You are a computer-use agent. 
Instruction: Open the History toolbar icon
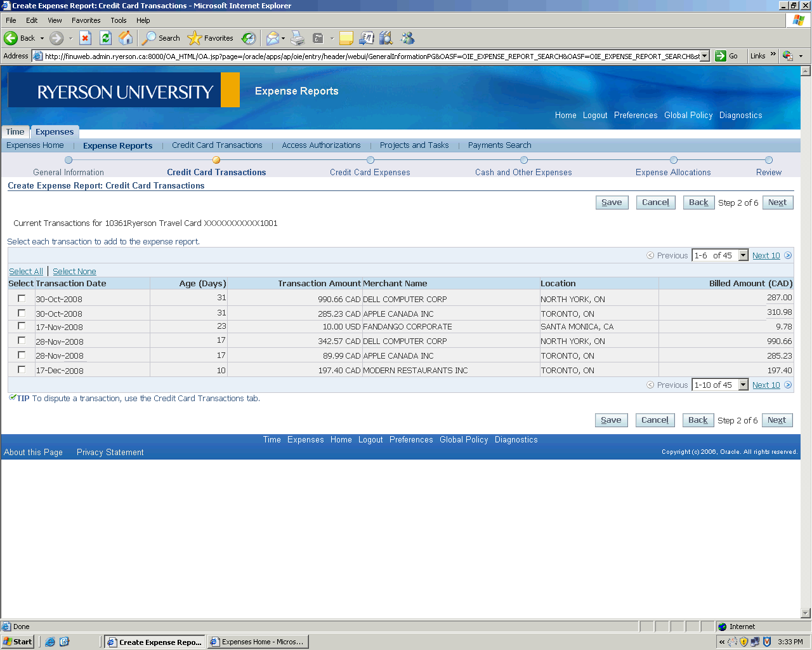point(249,38)
